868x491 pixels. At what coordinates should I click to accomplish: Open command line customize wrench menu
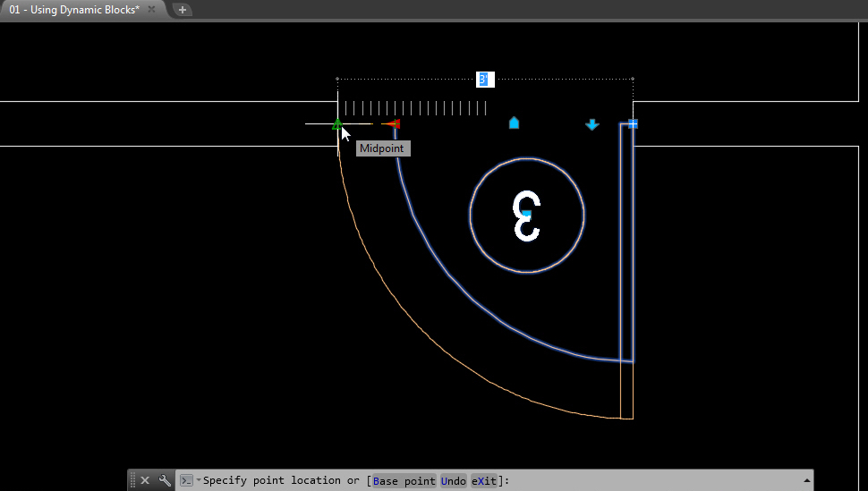(x=165, y=480)
